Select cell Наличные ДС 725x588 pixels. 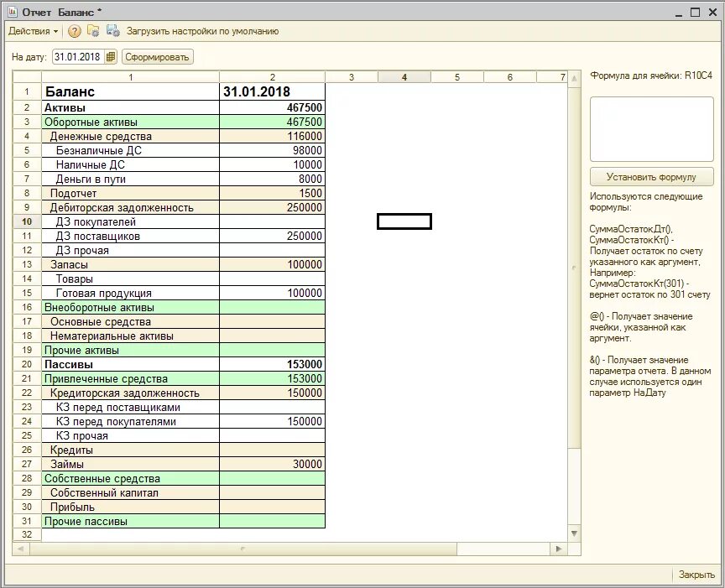click(130, 164)
